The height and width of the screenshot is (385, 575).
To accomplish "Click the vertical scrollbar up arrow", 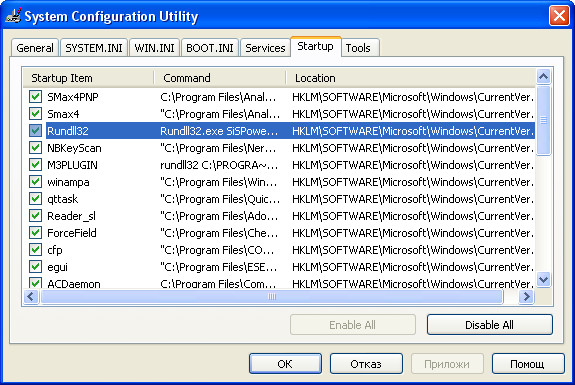I will [543, 76].
